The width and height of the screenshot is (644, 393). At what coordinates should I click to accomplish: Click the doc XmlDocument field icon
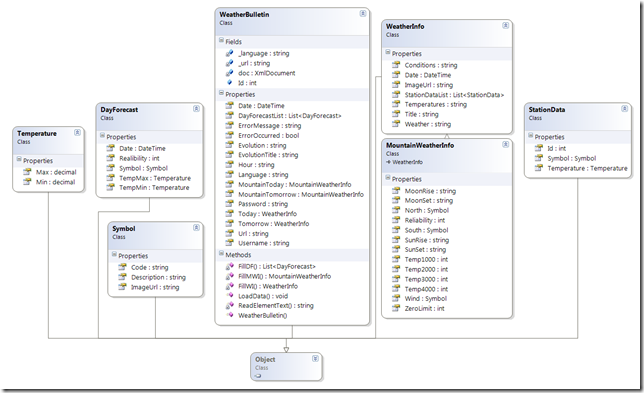230,73
